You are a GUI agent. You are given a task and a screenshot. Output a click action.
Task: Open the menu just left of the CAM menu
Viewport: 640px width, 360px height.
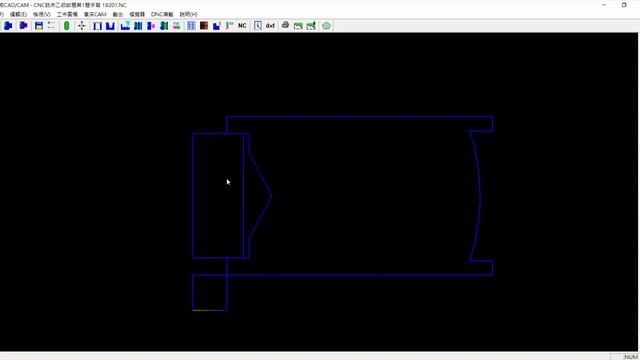67,14
